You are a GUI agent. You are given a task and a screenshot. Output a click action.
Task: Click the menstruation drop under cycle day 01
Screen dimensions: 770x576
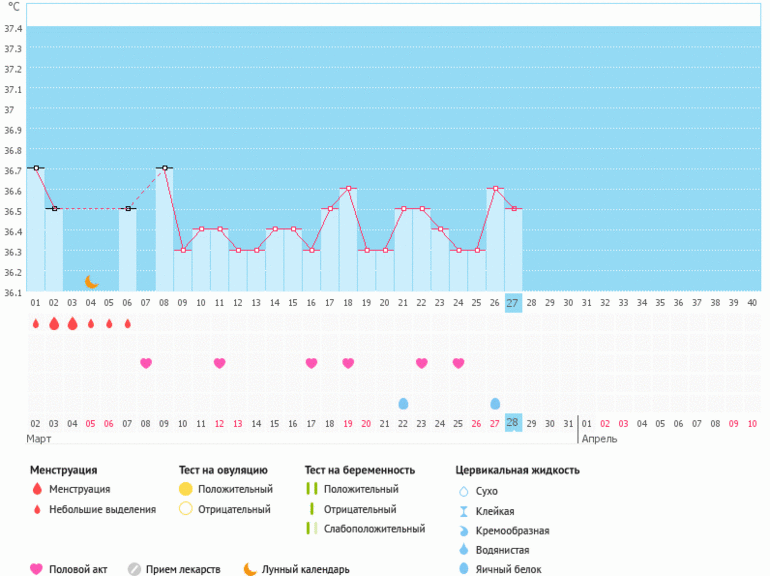click(x=36, y=324)
